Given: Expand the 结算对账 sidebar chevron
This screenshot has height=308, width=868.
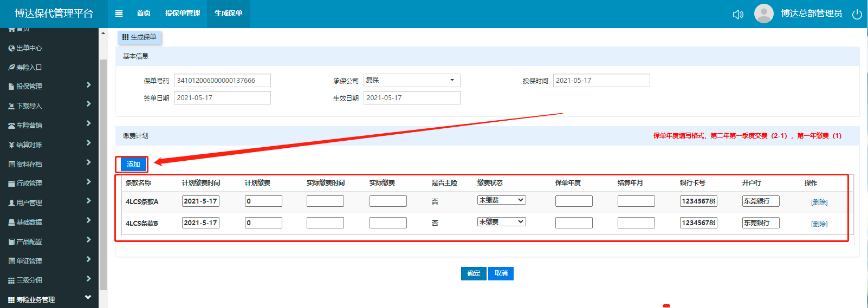Looking at the screenshot, I should click(88, 143).
